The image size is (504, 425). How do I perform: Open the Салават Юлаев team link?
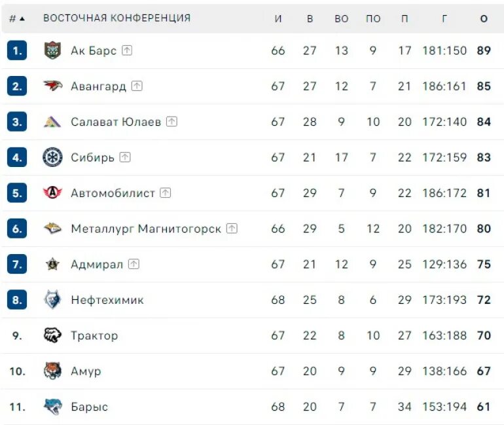click(x=116, y=122)
